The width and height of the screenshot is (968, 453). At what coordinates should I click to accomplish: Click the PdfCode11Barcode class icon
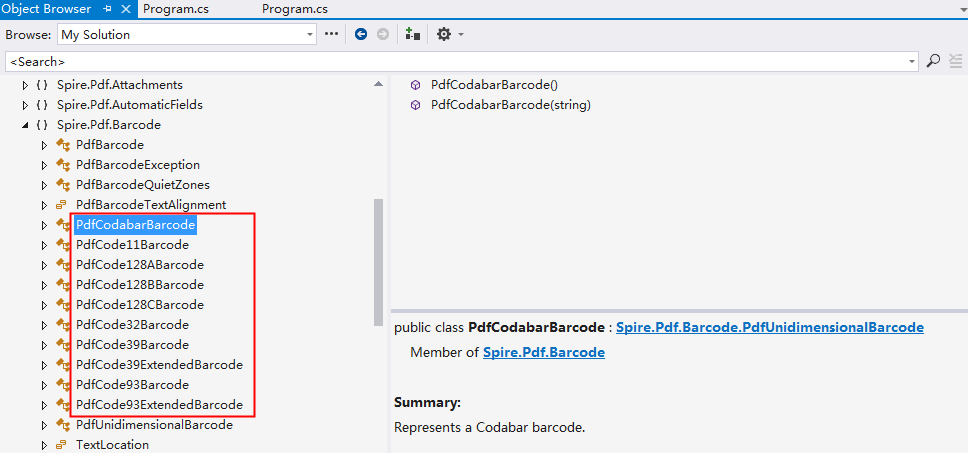point(62,245)
